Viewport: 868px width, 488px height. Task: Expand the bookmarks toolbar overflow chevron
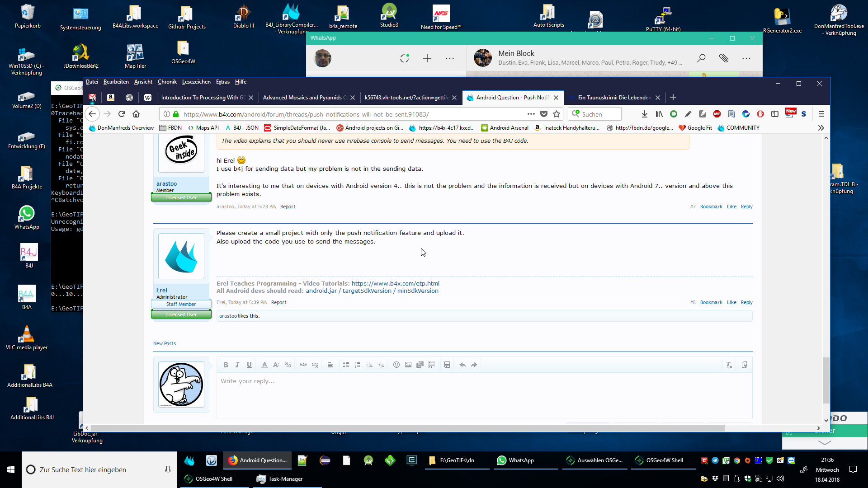click(821, 128)
